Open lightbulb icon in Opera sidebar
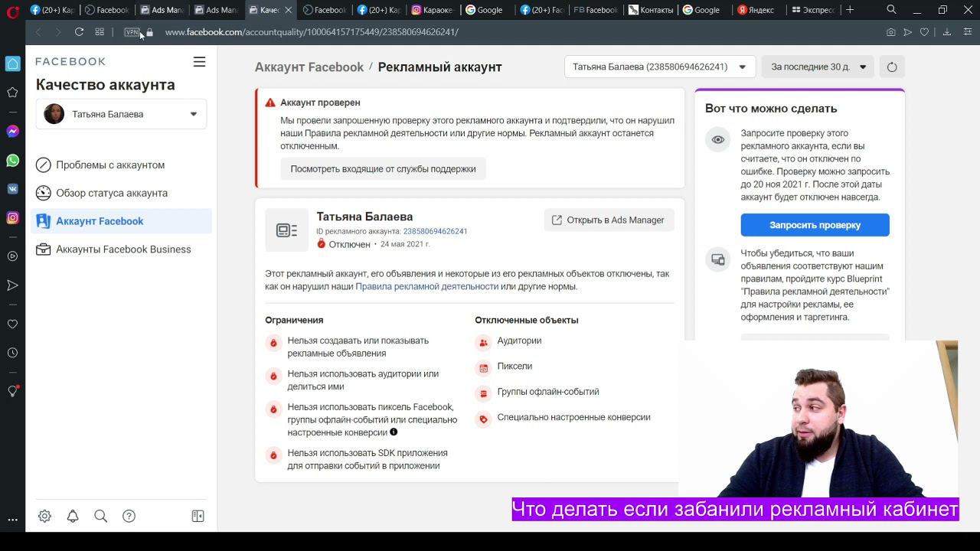This screenshot has height=551, width=980. click(x=12, y=391)
